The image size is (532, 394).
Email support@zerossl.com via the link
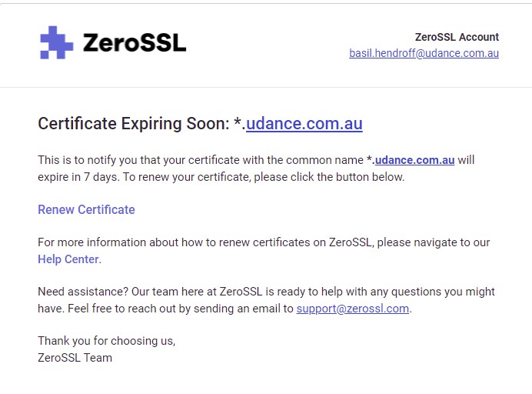[x=353, y=309]
